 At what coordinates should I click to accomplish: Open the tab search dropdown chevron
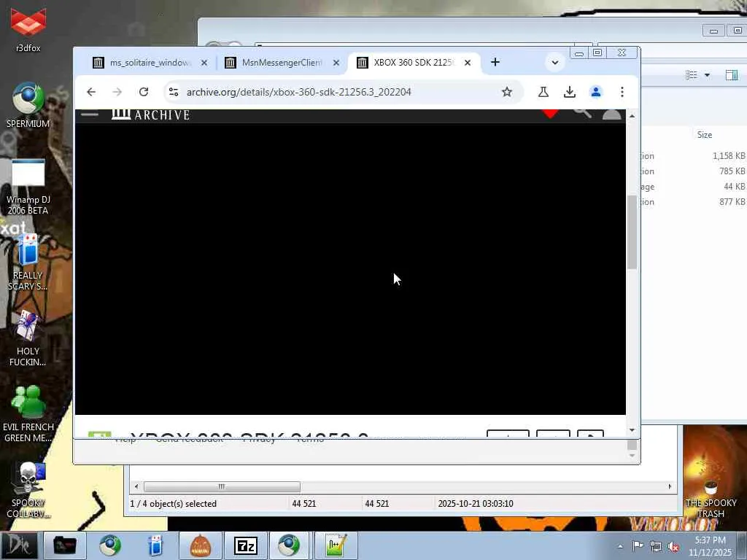pos(555,63)
